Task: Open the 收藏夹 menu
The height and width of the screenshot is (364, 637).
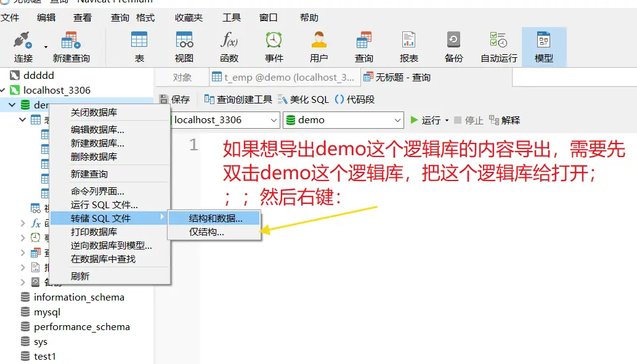Action: click(189, 17)
